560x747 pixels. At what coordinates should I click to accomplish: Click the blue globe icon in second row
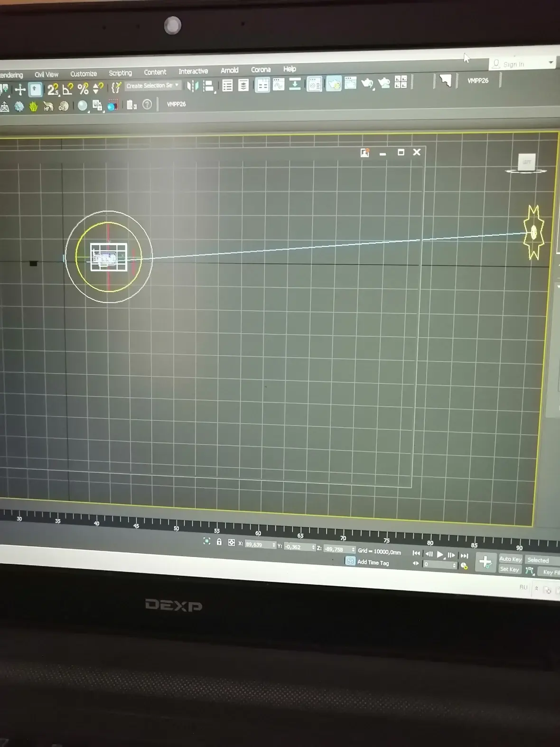[x=112, y=105]
